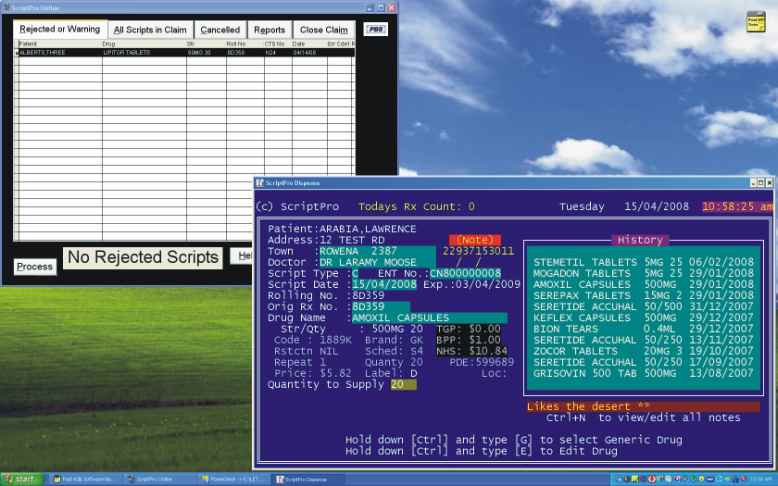Click the red (Note) indicator
The height and width of the screenshot is (486, 778).
(x=475, y=240)
